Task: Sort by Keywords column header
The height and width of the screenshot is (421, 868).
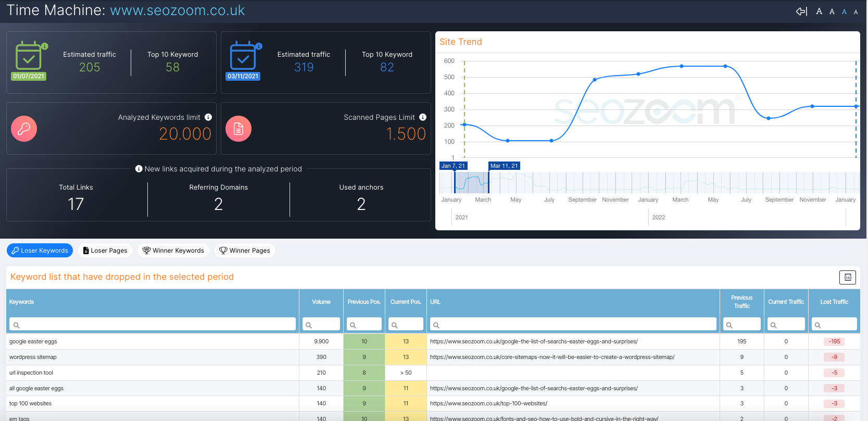Action: coord(21,302)
